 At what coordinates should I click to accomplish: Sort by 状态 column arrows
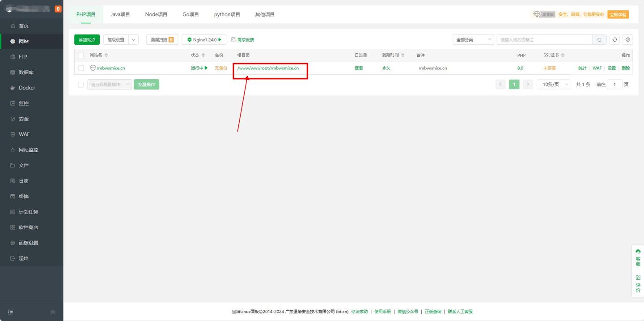(x=203, y=56)
